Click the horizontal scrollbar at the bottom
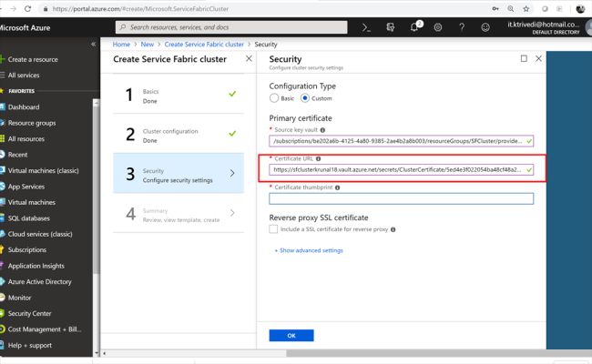Viewport: 592px width, 364px height. pos(439,353)
